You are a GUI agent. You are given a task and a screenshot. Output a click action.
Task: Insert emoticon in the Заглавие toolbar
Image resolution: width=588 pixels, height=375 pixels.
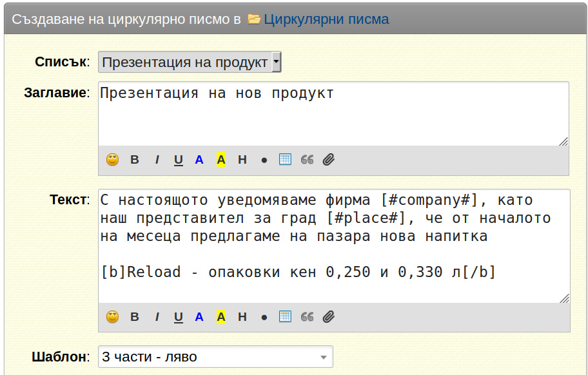pyautogui.click(x=112, y=160)
